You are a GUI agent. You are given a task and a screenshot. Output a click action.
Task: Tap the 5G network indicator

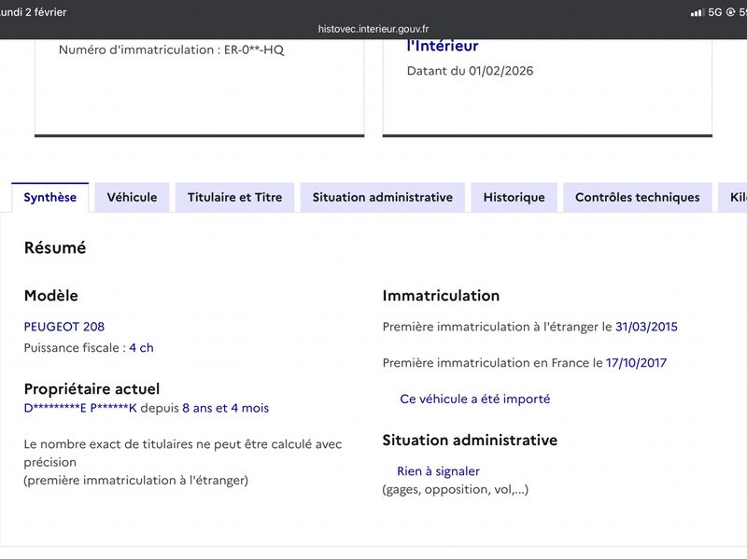point(715,12)
